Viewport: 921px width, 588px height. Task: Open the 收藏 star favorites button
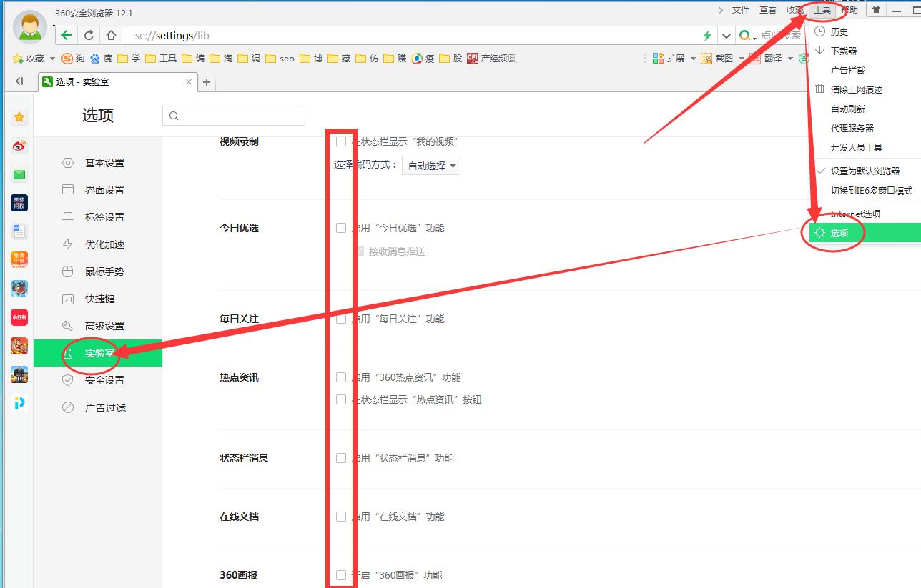[29, 59]
